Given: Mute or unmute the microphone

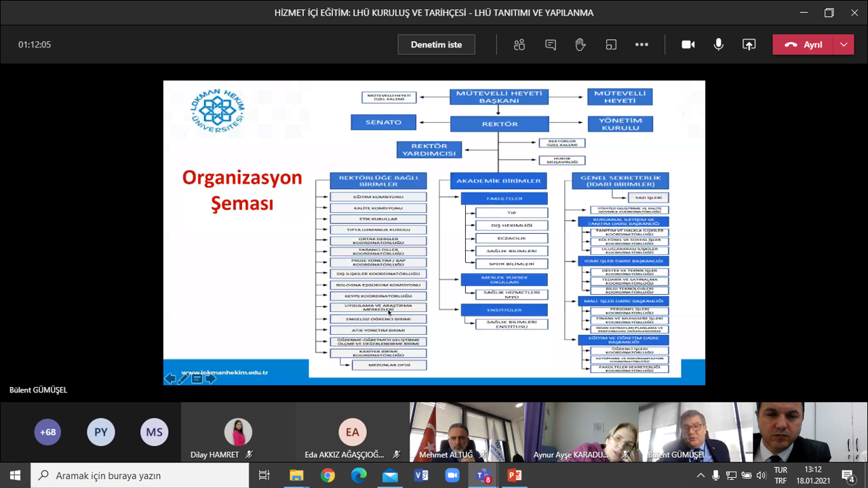Looking at the screenshot, I should click(719, 45).
